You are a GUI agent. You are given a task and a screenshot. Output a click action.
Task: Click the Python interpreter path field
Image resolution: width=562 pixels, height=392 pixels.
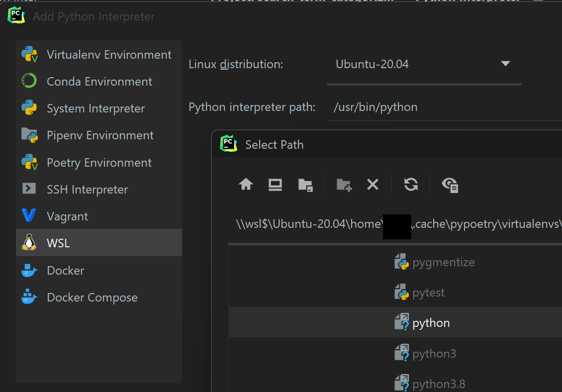point(445,107)
